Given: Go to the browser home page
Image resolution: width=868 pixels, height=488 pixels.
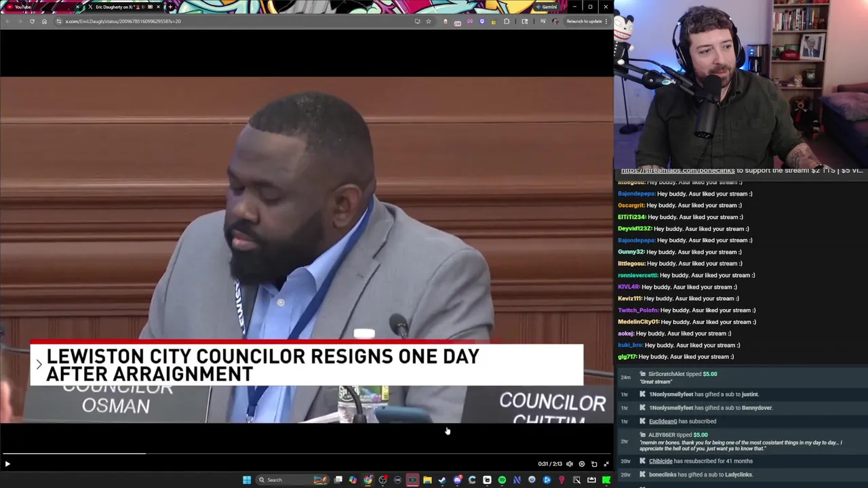Looking at the screenshot, I should pyautogui.click(x=44, y=21).
